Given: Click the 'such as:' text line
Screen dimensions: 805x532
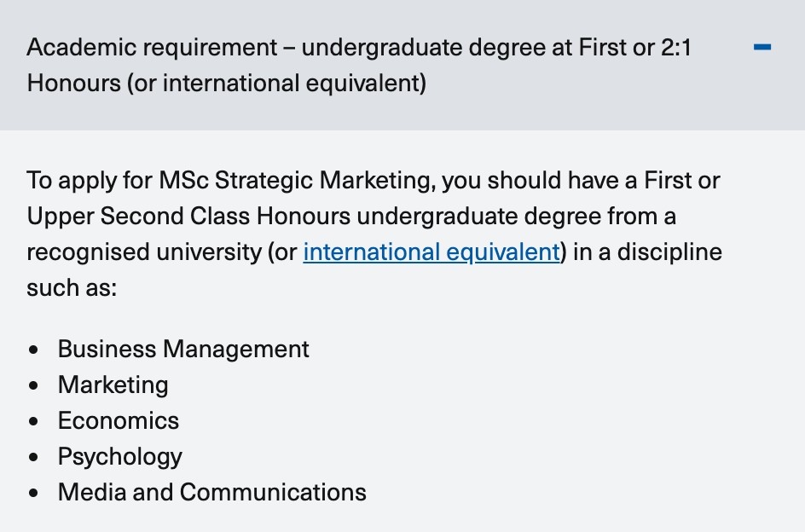Looking at the screenshot, I should 72,287.
